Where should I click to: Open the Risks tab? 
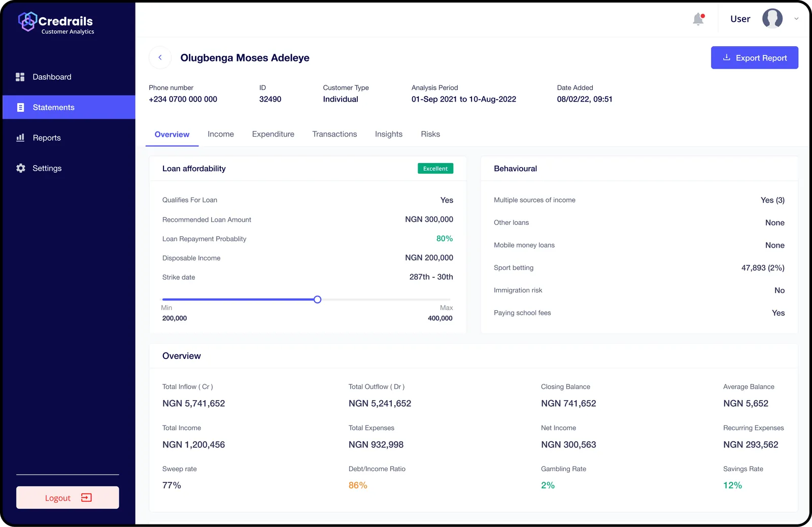[x=430, y=134]
